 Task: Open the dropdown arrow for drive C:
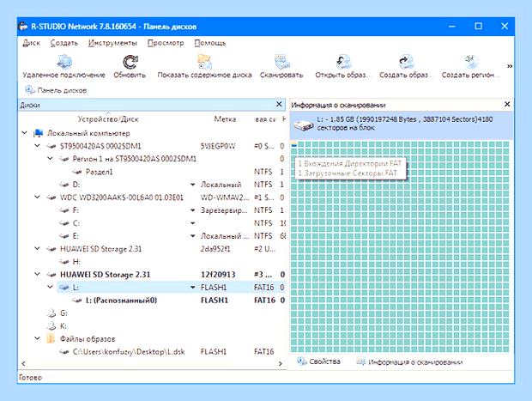[192, 223]
